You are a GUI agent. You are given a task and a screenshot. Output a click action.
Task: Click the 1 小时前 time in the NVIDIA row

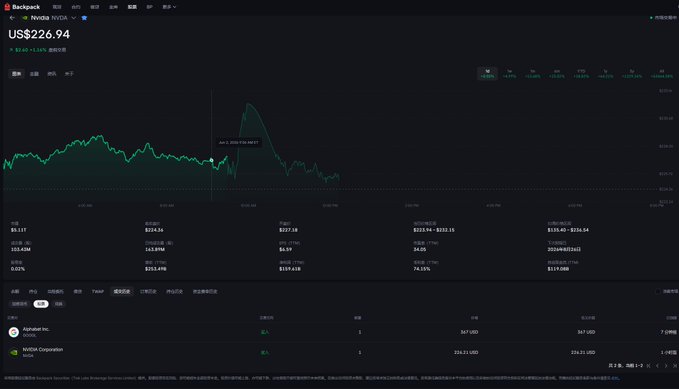pyautogui.click(x=669, y=353)
